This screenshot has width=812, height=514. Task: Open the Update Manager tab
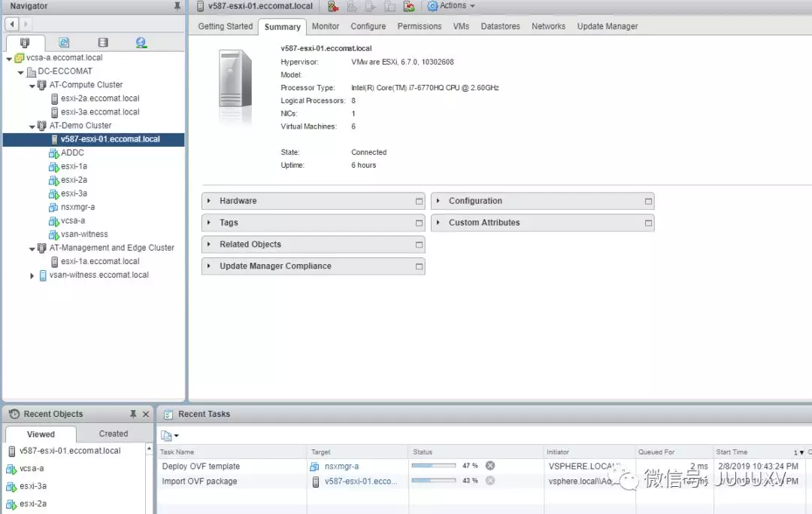click(607, 26)
